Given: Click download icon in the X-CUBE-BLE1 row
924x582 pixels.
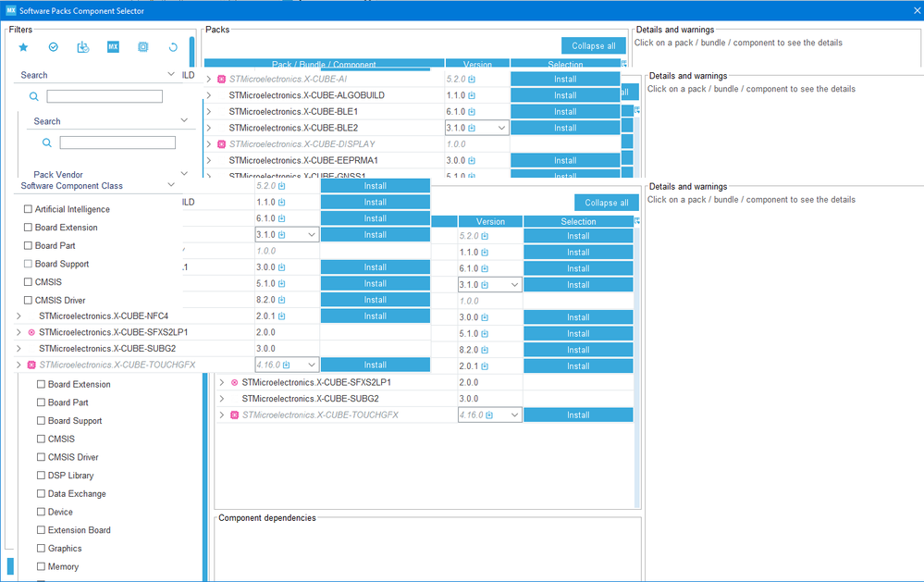Looking at the screenshot, I should coord(472,111).
